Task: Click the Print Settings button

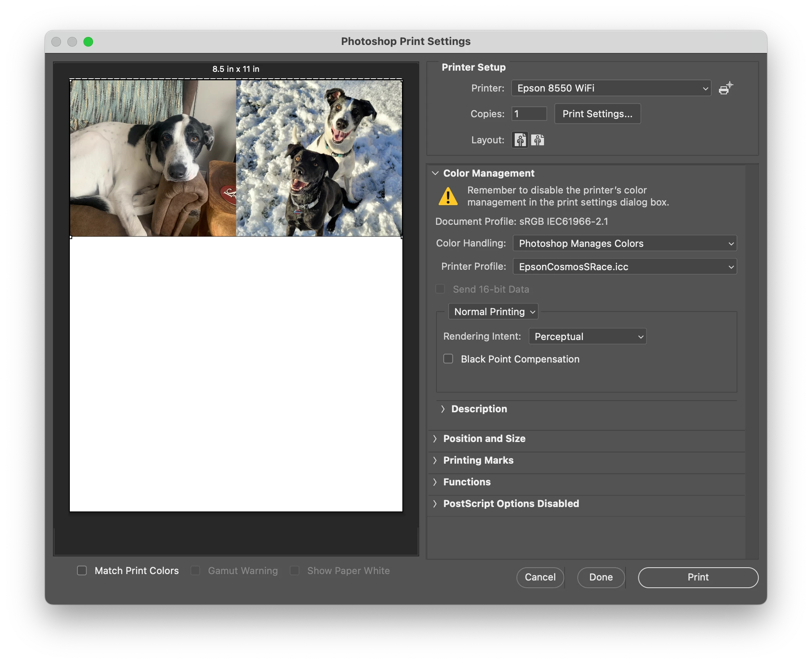Action: tap(597, 114)
